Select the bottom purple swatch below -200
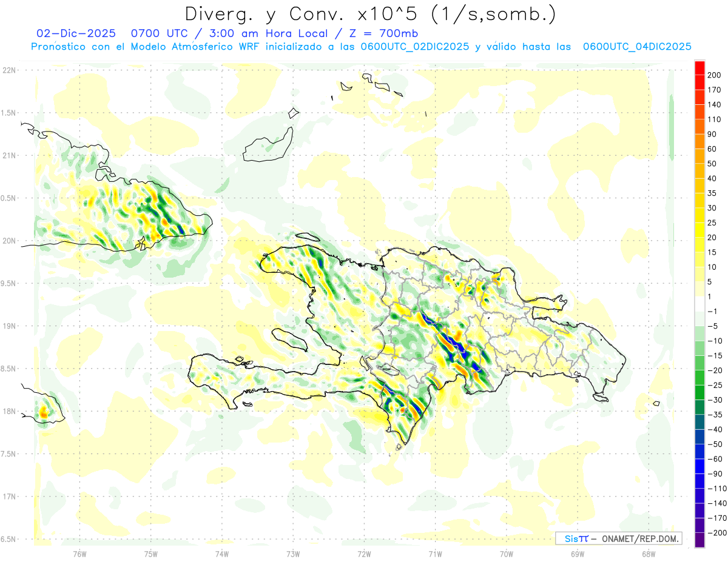 point(699,540)
